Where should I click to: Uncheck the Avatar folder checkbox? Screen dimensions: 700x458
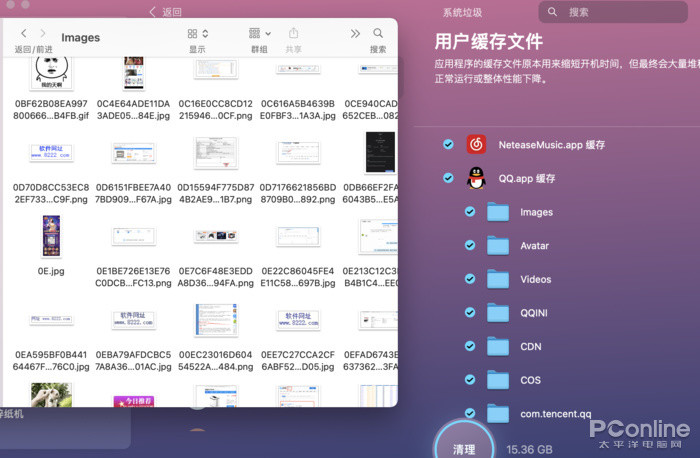(470, 245)
